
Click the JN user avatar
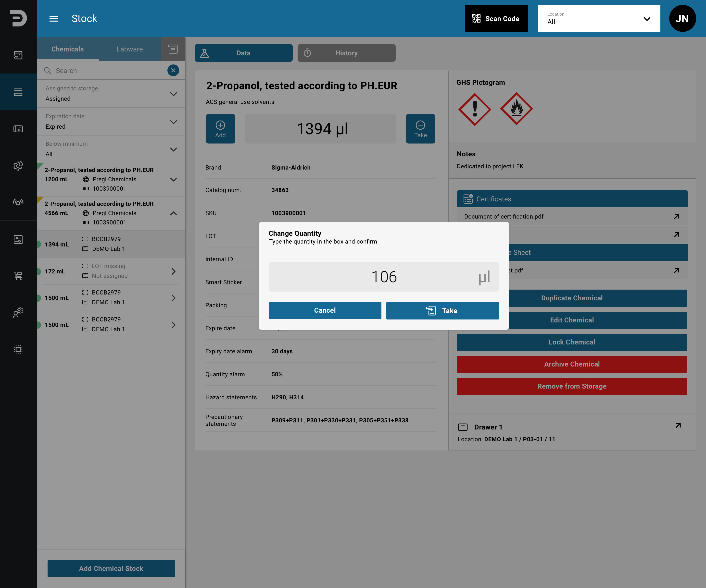[682, 18]
